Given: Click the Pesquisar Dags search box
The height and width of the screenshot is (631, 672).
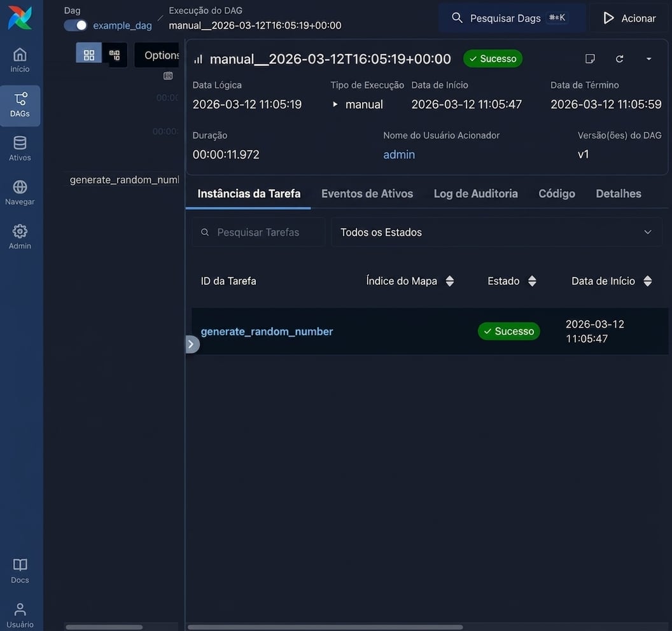Looking at the screenshot, I should (x=512, y=18).
